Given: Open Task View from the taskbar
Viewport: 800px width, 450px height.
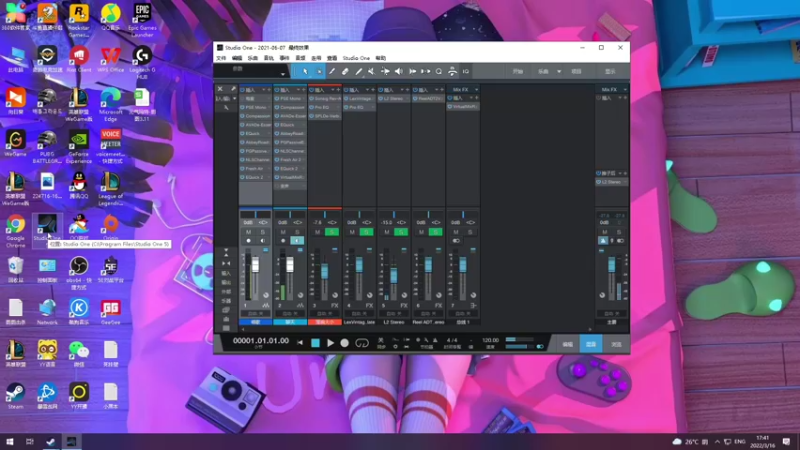Looking at the screenshot, I should click(x=30, y=441).
